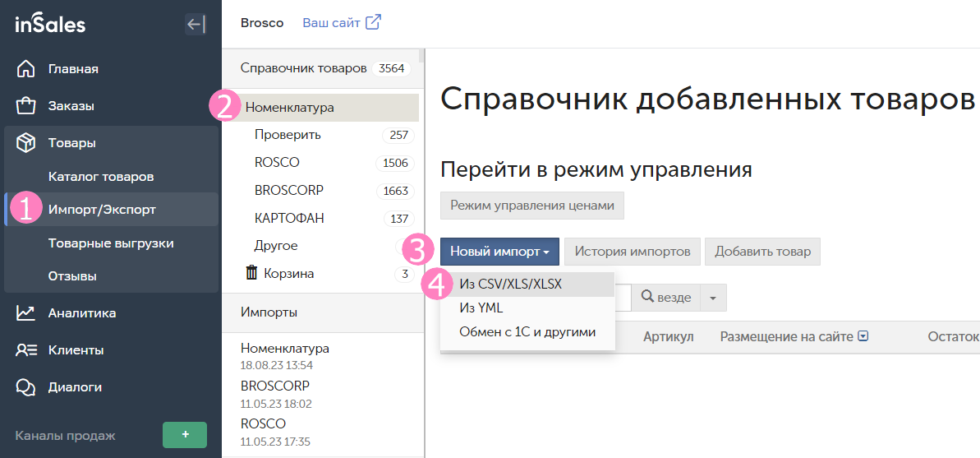Click the Импорты section header

tap(269, 312)
